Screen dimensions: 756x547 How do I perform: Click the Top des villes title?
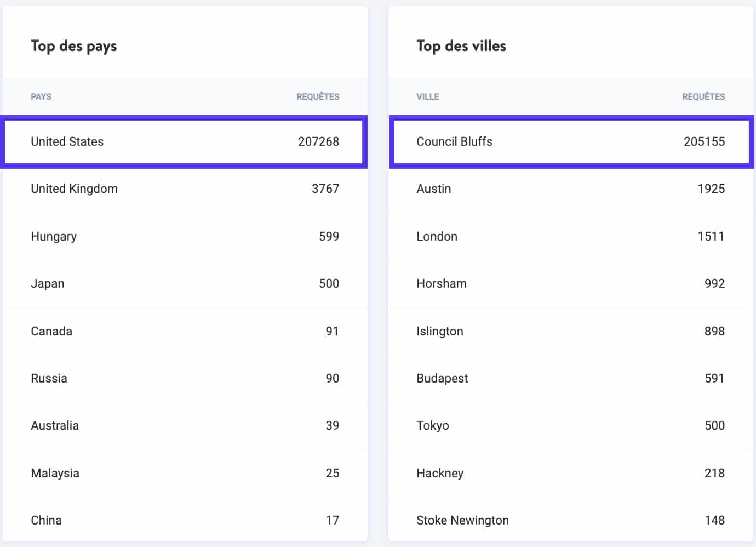coord(462,46)
